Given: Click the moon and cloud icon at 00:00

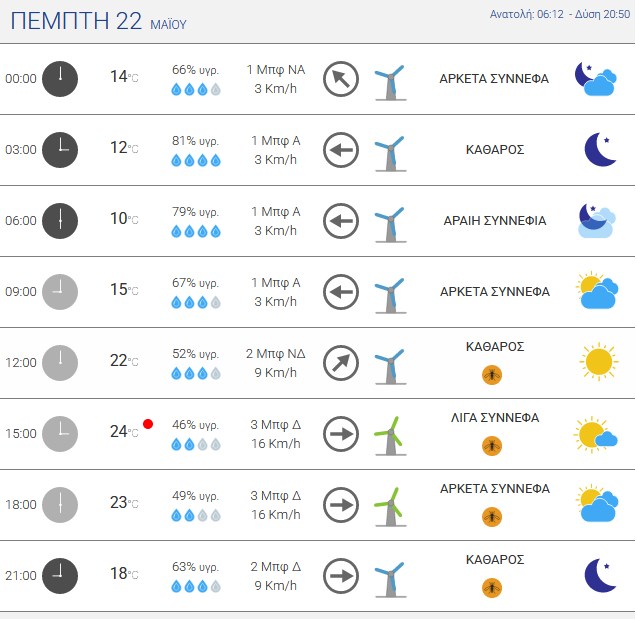Looking at the screenshot, I should (x=596, y=79).
